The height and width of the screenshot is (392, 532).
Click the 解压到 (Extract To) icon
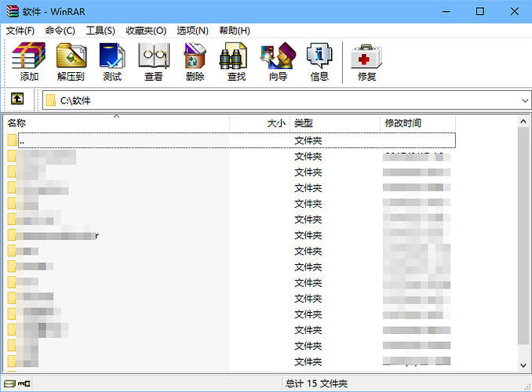pyautogui.click(x=71, y=62)
